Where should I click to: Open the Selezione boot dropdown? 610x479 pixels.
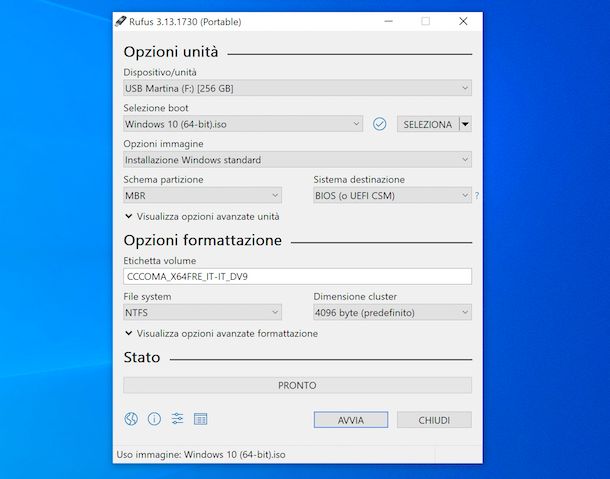pos(243,124)
